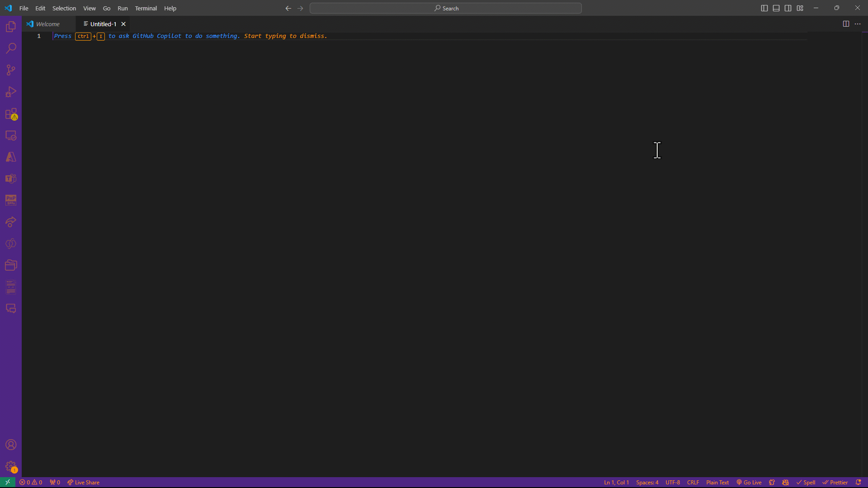Open the Selection menu
This screenshot has height=488, width=868.
pos(64,8)
